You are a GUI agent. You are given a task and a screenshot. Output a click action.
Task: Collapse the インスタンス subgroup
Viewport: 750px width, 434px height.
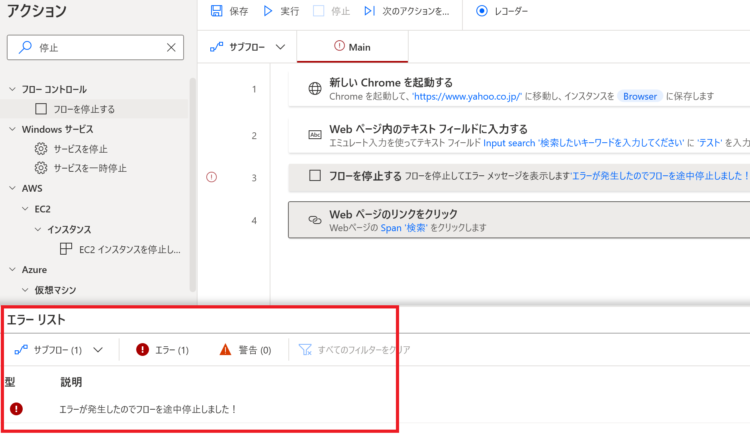(38, 229)
